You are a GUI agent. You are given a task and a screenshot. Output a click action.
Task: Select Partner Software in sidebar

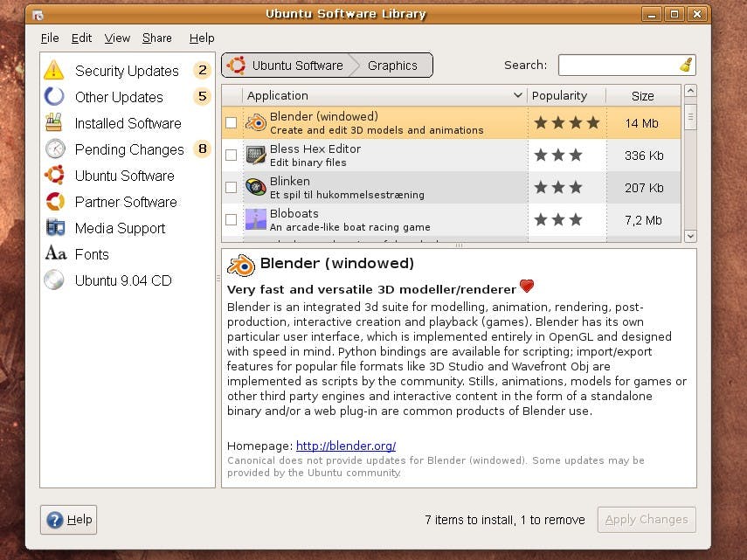pos(128,202)
